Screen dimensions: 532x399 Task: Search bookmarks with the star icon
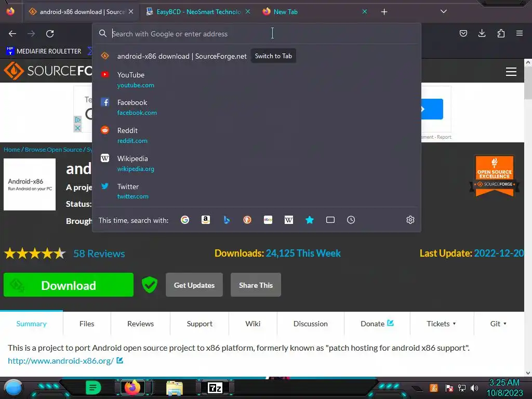tap(310, 220)
